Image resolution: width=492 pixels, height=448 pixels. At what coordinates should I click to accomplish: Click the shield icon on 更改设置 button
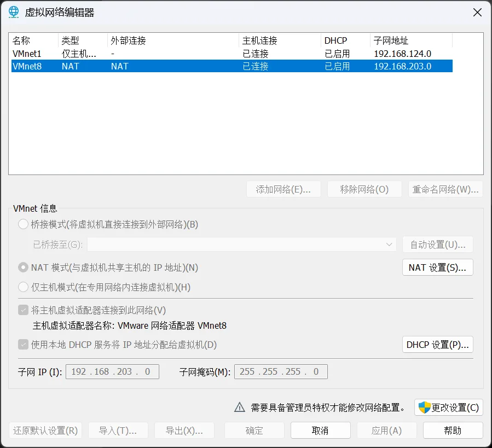424,408
